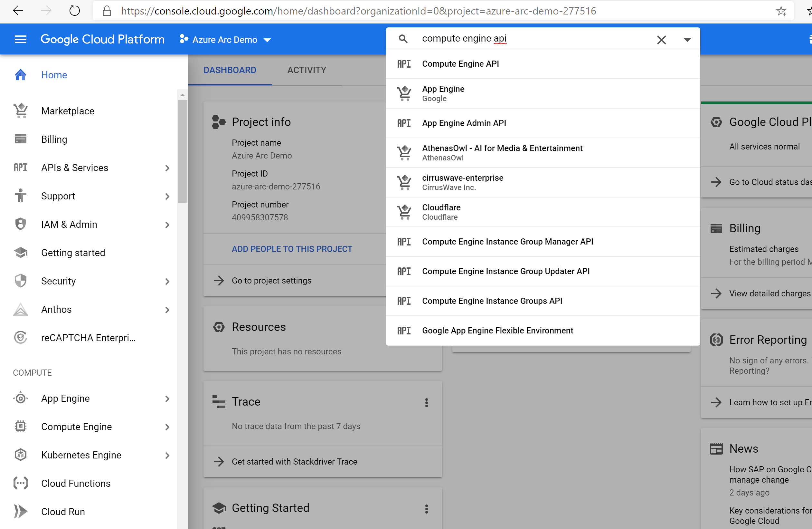Click the search magnifier icon
Image resolution: width=812 pixels, height=529 pixels.
[403, 39]
